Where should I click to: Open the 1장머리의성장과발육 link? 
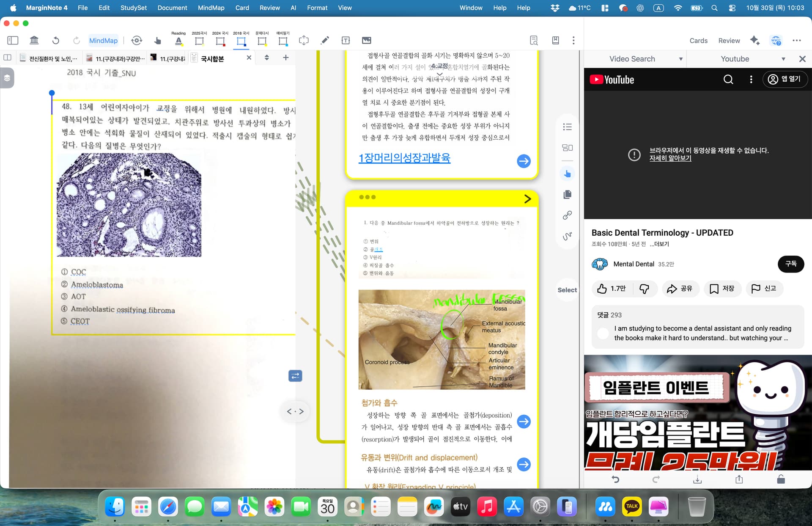[x=404, y=158]
